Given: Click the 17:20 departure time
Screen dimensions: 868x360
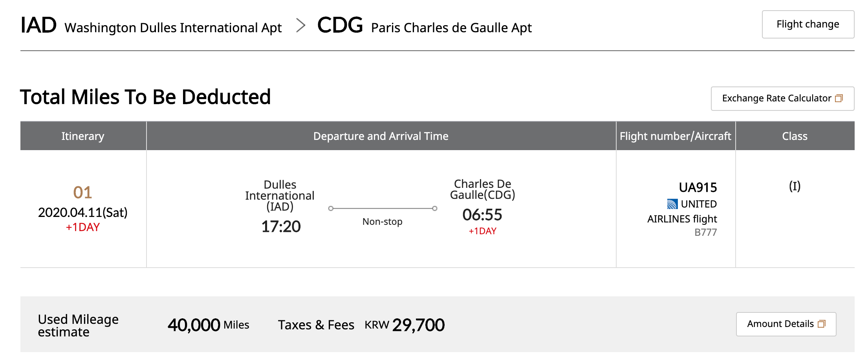Looking at the screenshot, I should [x=281, y=226].
